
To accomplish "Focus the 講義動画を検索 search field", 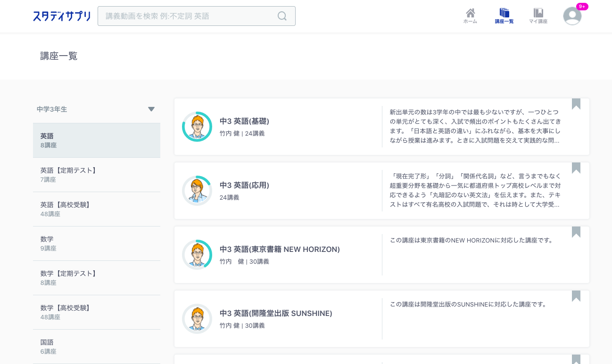I will (x=197, y=16).
